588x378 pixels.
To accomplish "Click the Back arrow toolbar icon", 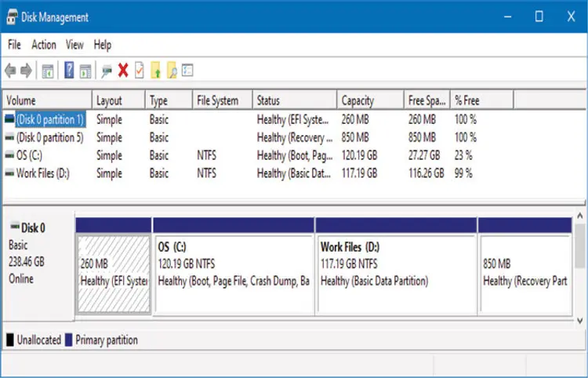I will pos(10,71).
